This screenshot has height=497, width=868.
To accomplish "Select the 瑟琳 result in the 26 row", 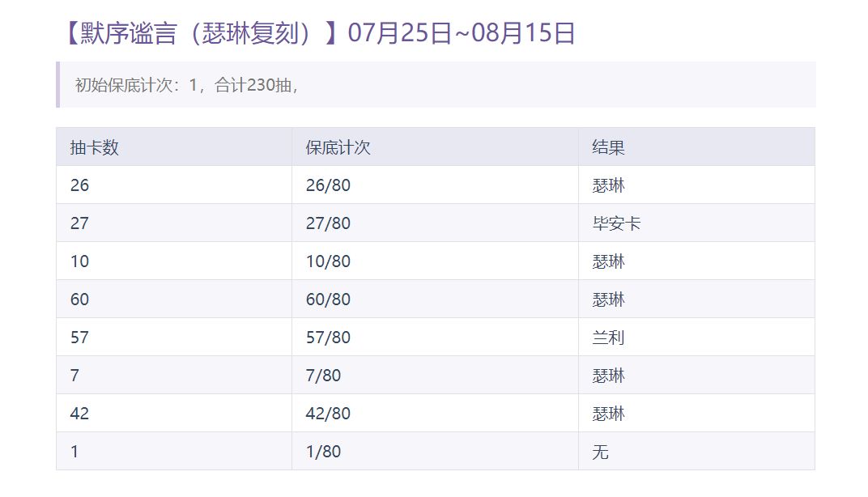I will point(696,185).
